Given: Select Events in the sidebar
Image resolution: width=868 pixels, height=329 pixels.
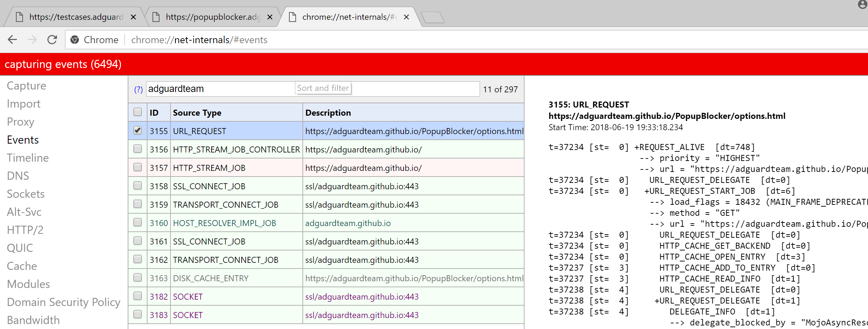Looking at the screenshot, I should (x=23, y=140).
